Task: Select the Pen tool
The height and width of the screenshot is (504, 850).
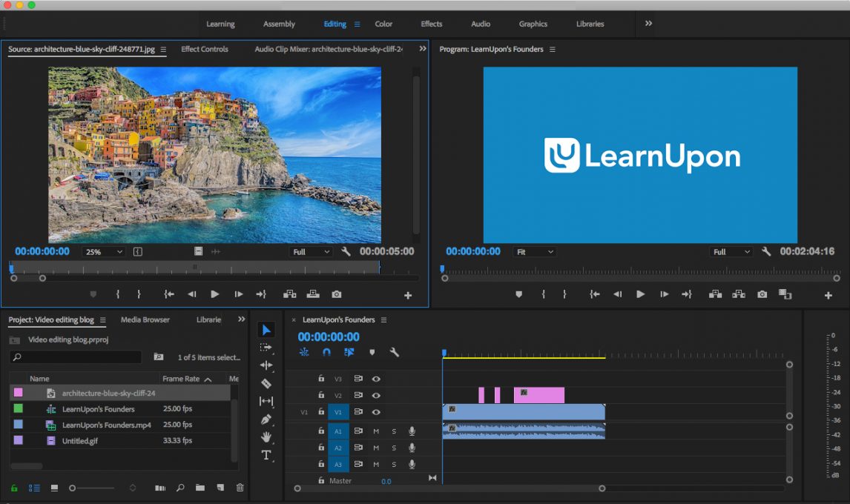Action: (x=266, y=419)
